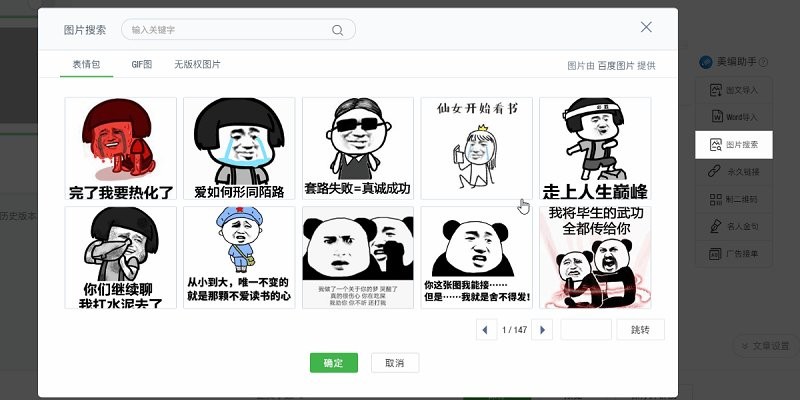Click the 1 / 147 page indicator text
Image resolution: width=800 pixels, height=400 pixels.
[x=514, y=330]
